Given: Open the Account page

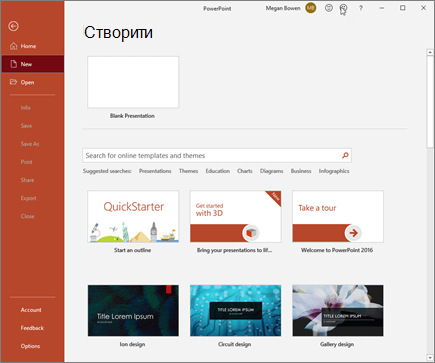Looking at the screenshot, I should point(31,310).
